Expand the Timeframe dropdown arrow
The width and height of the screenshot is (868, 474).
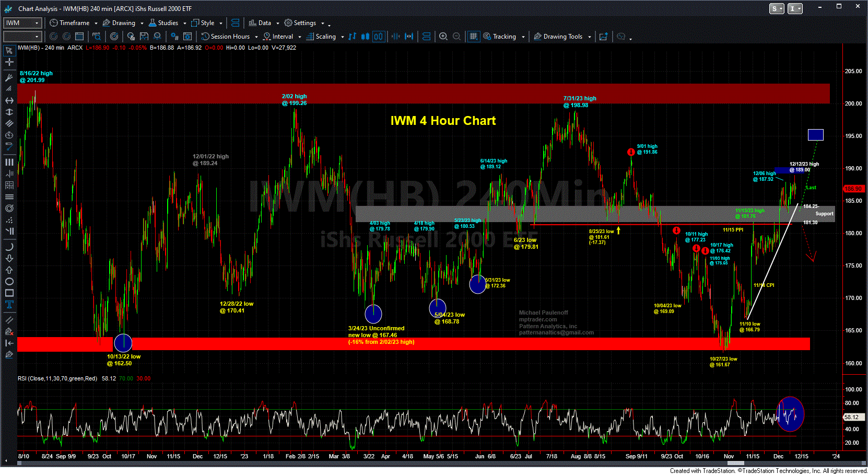coord(96,23)
